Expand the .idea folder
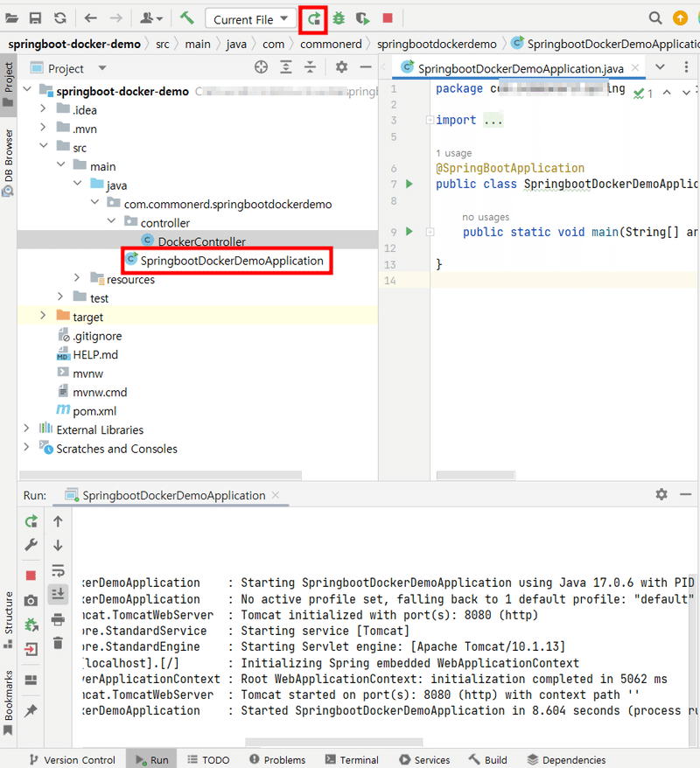Viewport: 700px width, 768px height. coord(43,108)
